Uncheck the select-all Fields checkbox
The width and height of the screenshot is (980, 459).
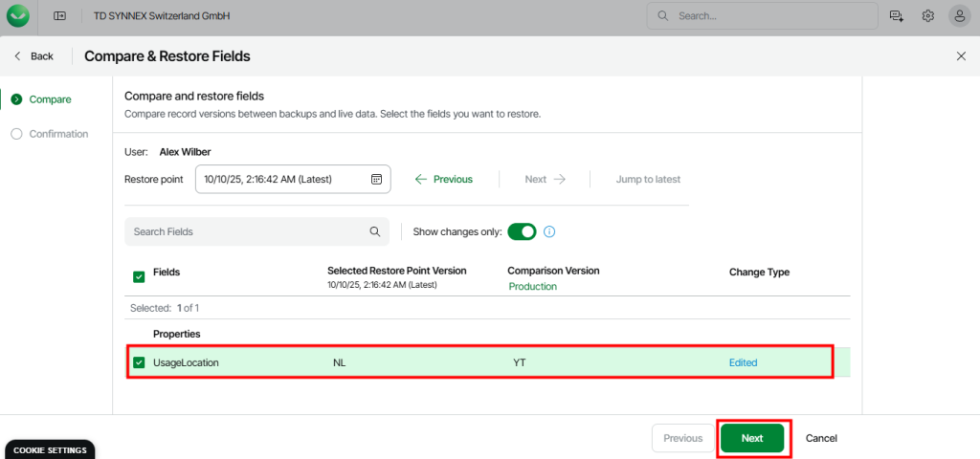click(139, 277)
